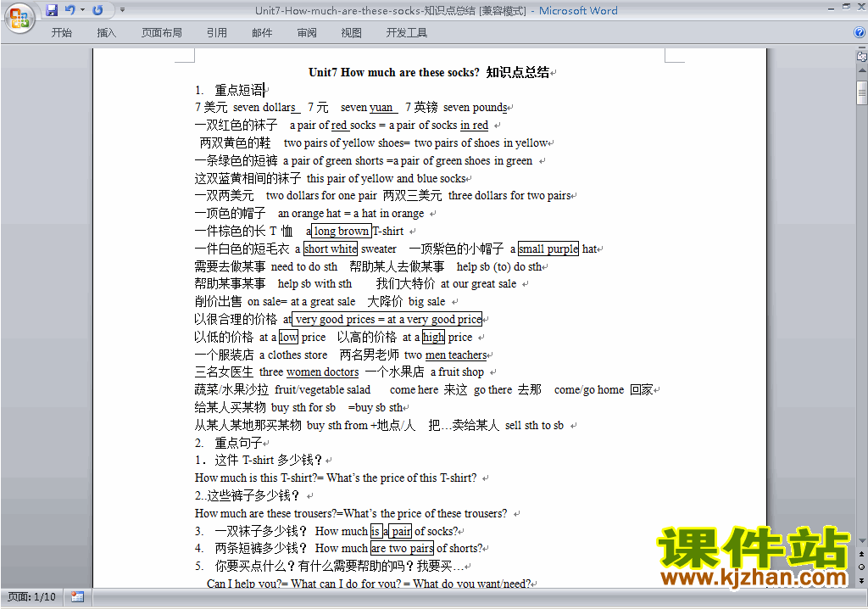Image resolution: width=868 pixels, height=609 pixels.
Task: Click the boxed word 'high'
Action: click(x=433, y=337)
